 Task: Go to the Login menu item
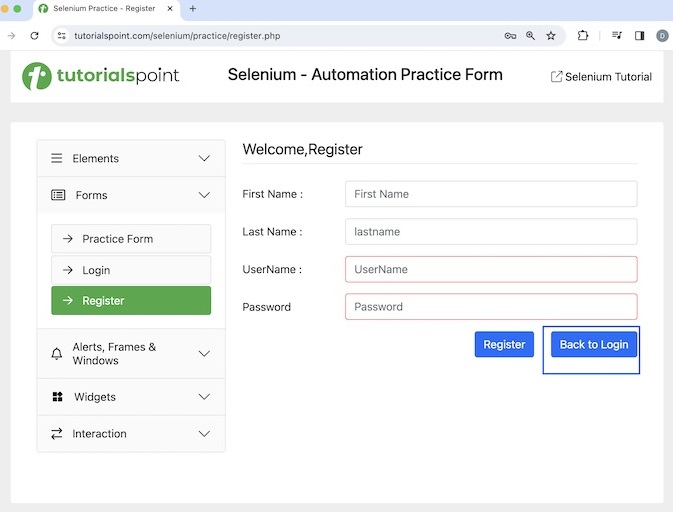(x=131, y=270)
